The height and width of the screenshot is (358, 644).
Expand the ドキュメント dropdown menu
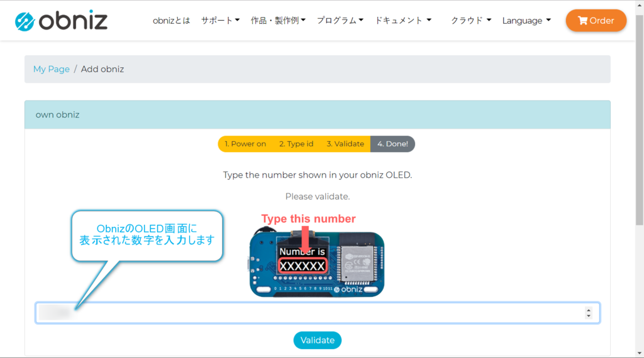pos(403,21)
